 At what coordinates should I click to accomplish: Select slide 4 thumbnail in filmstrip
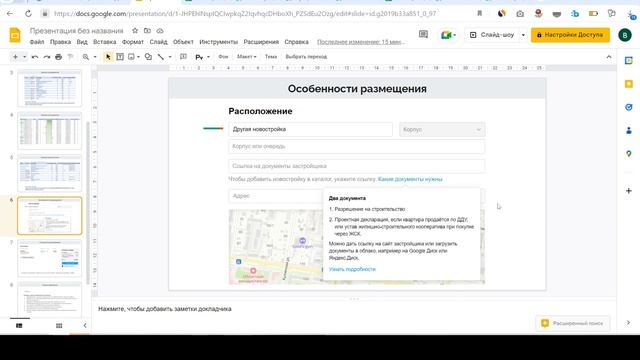[50, 131]
